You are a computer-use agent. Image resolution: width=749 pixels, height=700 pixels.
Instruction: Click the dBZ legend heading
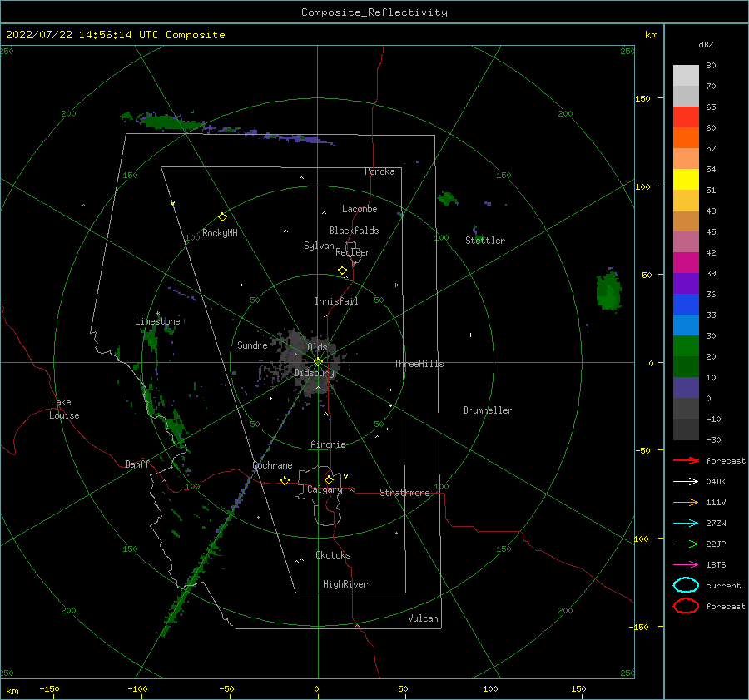[706, 44]
